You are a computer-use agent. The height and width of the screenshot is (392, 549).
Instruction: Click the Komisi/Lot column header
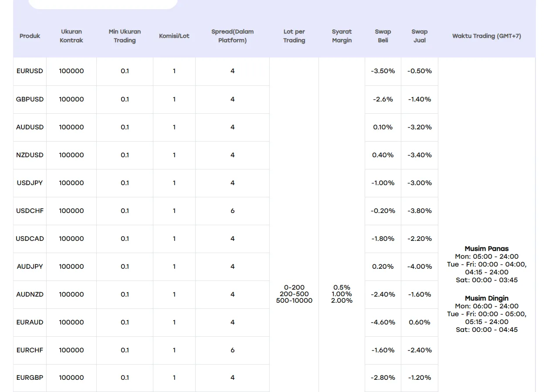[174, 36]
